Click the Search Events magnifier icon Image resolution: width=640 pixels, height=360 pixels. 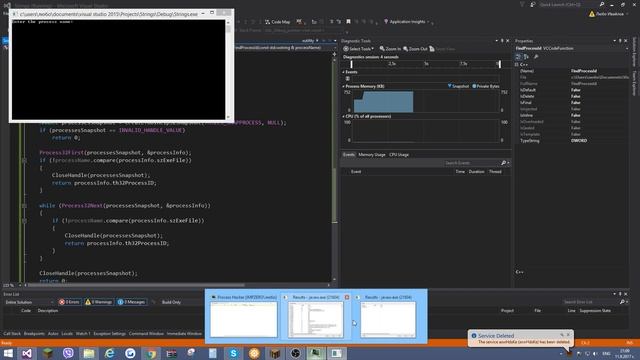coord(504,163)
